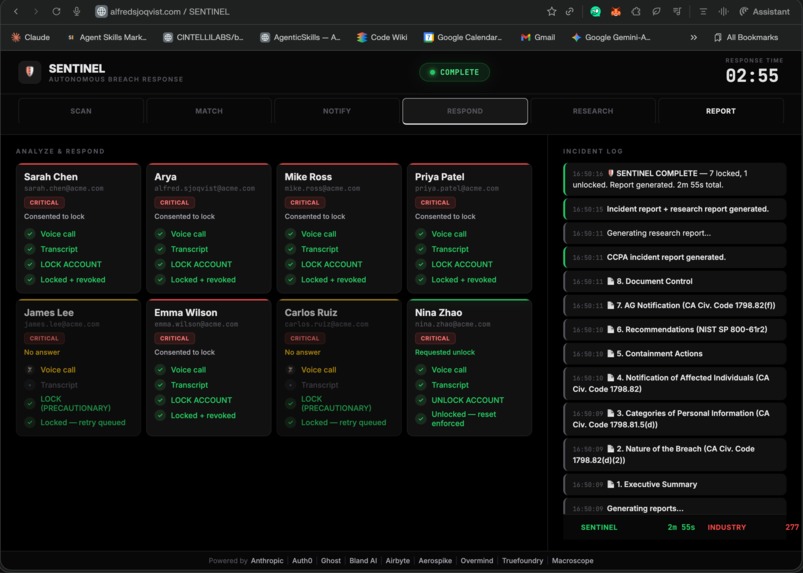Viewport: 803px width, 573px height.
Task: Open the '8. Document Control' log entry
Action: click(x=674, y=281)
